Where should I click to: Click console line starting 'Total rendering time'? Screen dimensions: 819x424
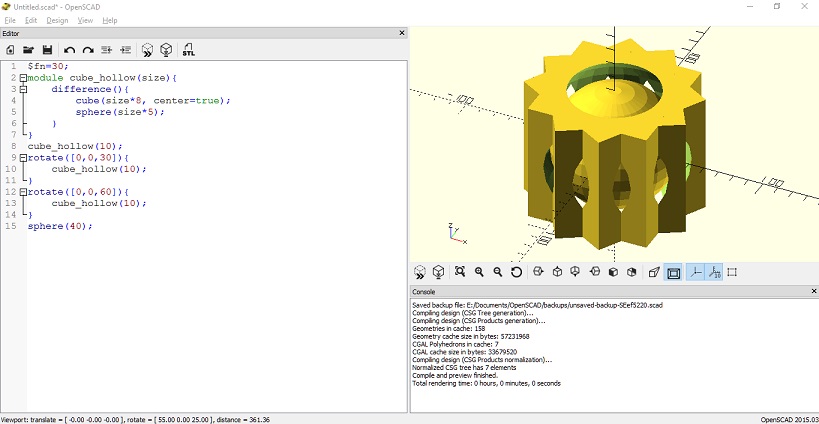tap(486, 383)
